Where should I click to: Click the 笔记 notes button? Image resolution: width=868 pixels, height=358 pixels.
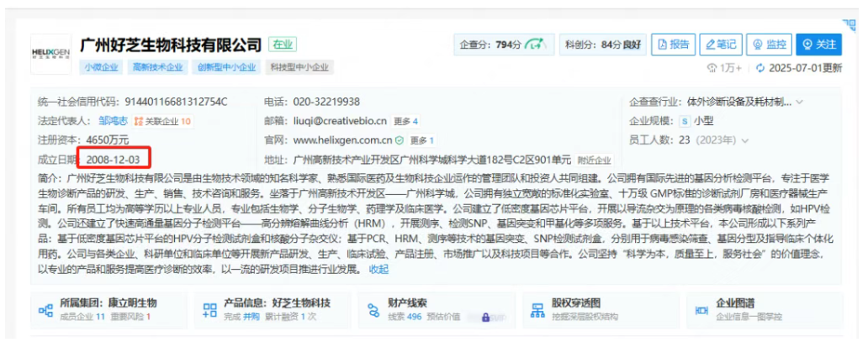[720, 45]
